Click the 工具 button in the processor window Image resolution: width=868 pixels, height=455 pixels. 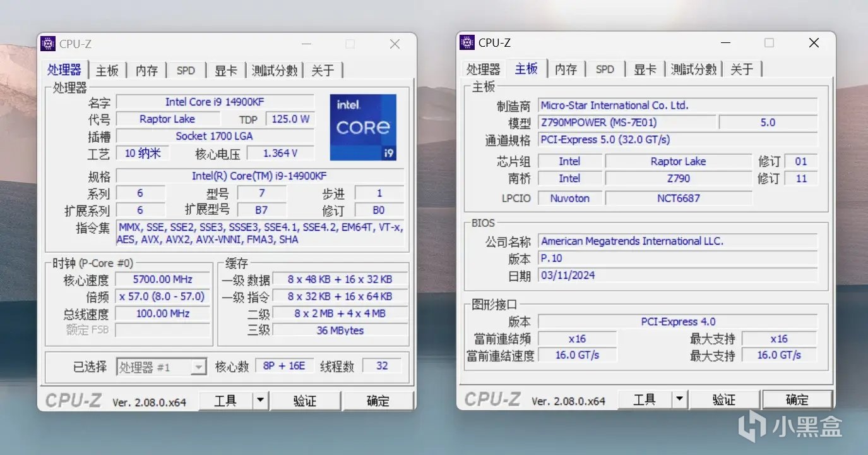225,401
